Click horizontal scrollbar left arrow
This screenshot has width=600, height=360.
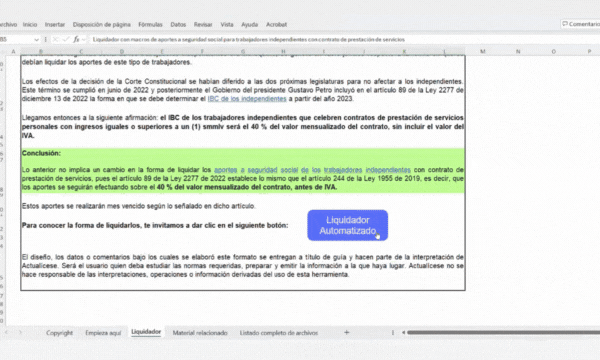pos(403,332)
